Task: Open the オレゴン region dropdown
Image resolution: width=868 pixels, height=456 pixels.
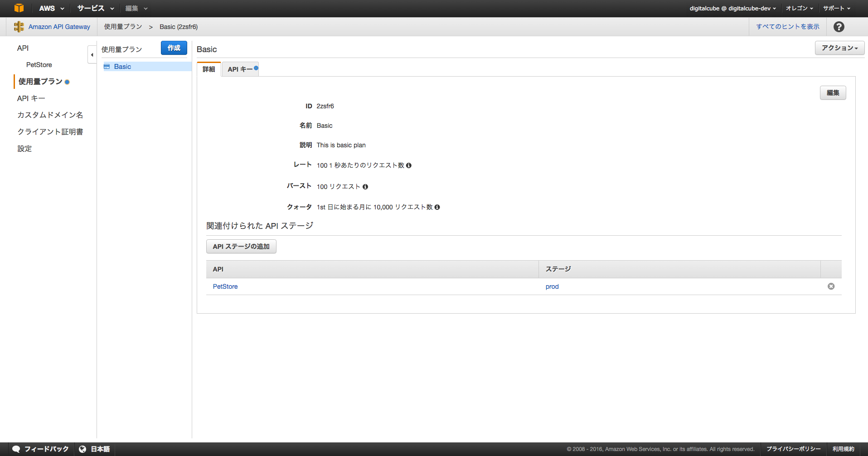Action: 799,8
